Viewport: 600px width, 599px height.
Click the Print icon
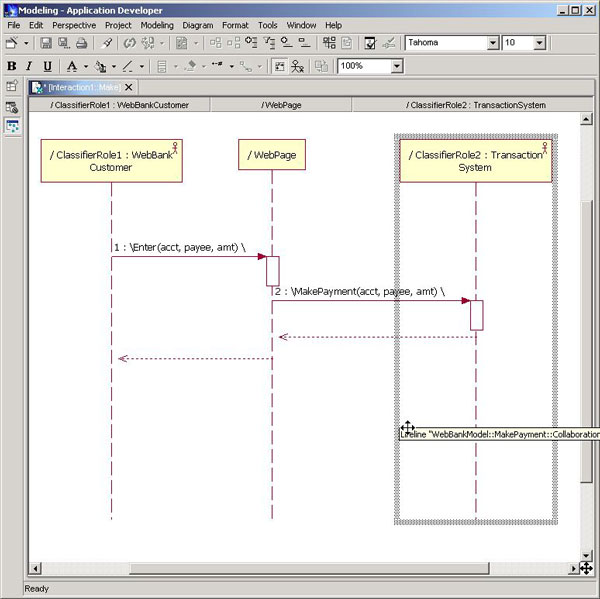(x=81, y=43)
